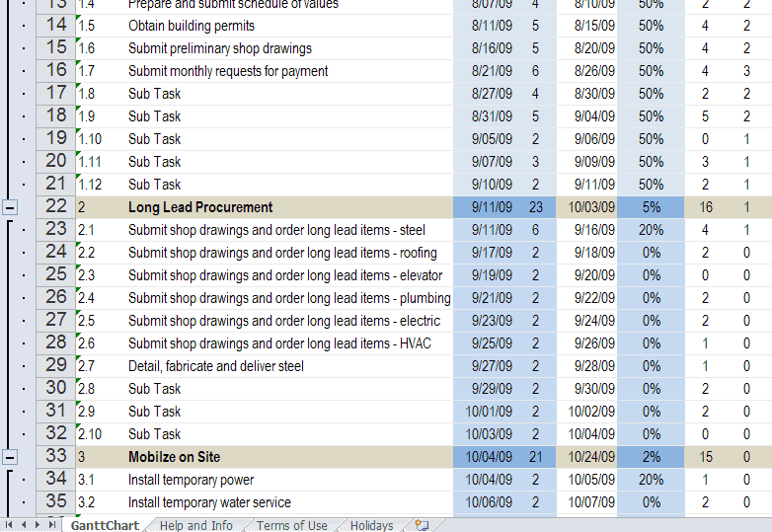Select the 2% complete cell in row 33
The width and height of the screenshot is (772, 532).
point(651,457)
